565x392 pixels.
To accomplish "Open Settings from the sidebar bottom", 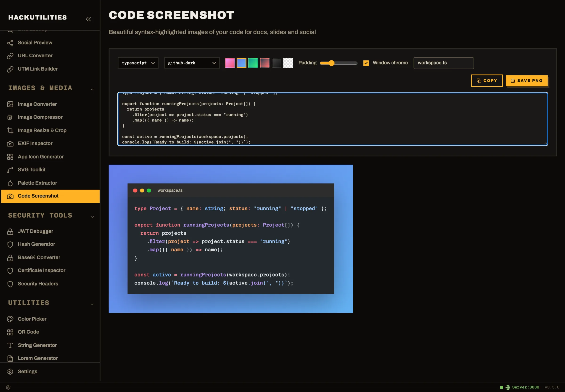I will pyautogui.click(x=50, y=371).
